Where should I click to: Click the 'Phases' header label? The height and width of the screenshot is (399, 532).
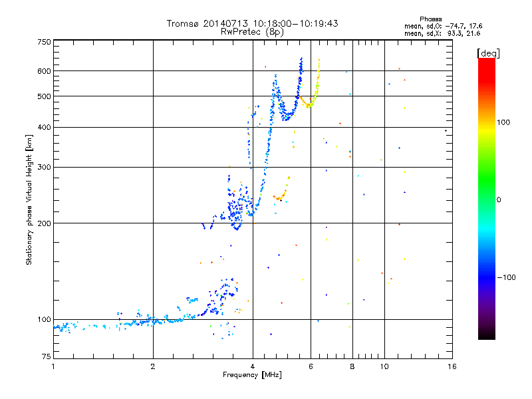coord(430,19)
